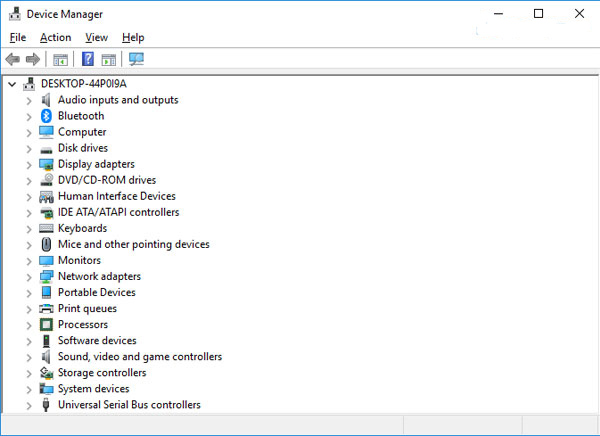Select the IDE ATA/ATAPI controllers label
Screen dimensions: 600x436
[x=118, y=212]
